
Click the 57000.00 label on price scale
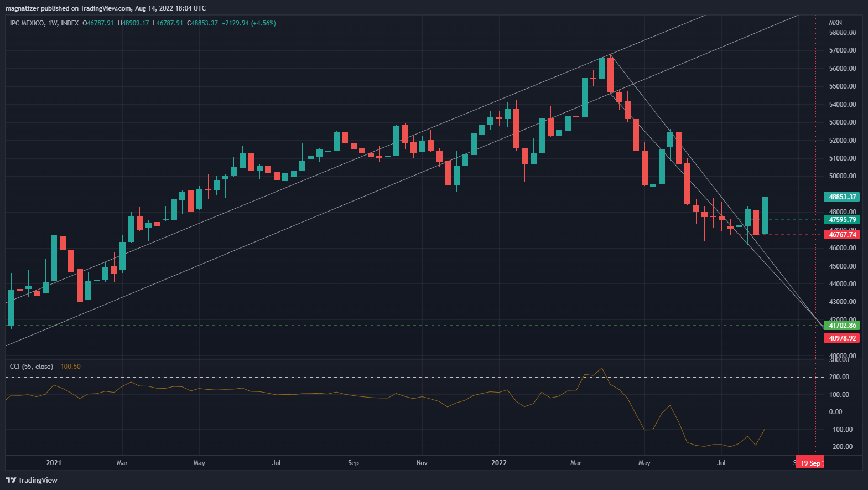(842, 50)
